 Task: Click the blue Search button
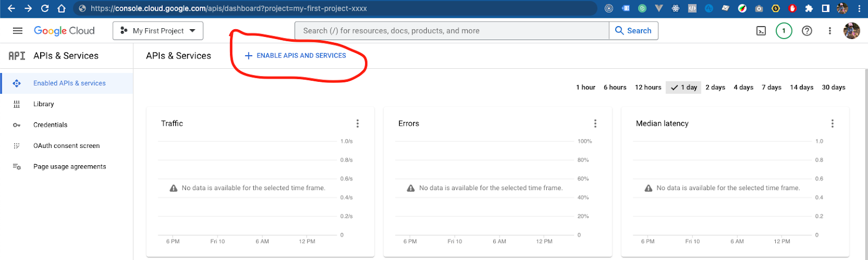click(x=634, y=31)
